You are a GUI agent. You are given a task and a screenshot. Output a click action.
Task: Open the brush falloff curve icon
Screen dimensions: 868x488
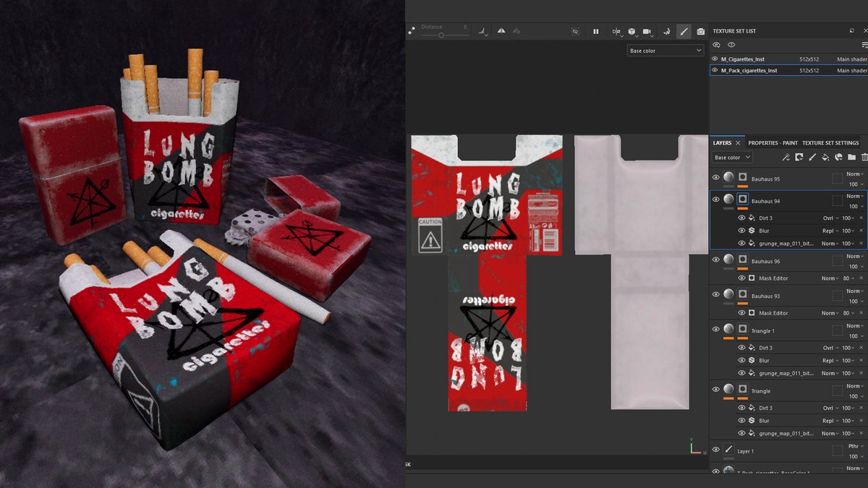click(x=482, y=32)
